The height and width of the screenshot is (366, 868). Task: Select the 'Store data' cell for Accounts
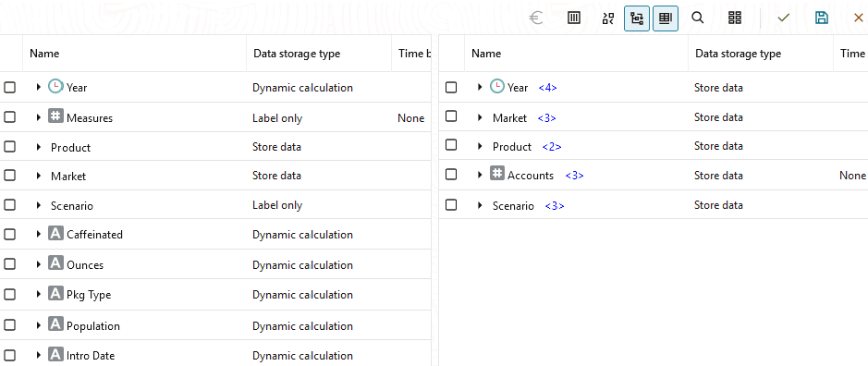pos(718,175)
